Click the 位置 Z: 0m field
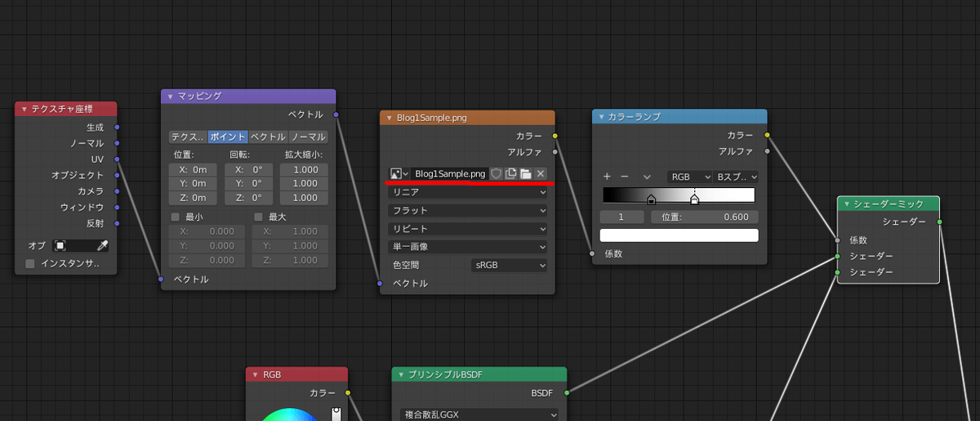This screenshot has height=421, width=980. tap(194, 198)
